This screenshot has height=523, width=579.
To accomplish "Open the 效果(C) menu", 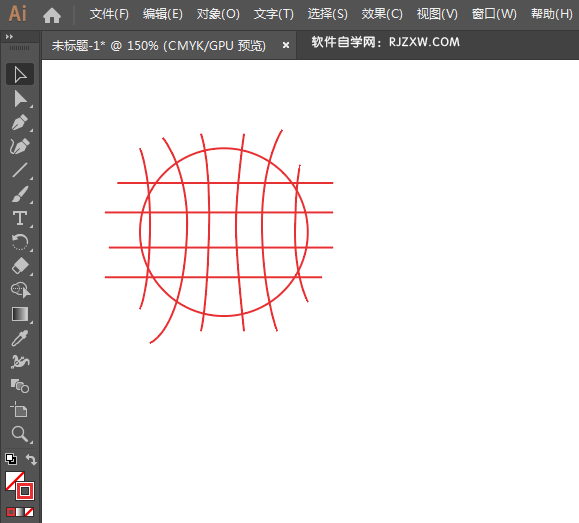I will (x=382, y=14).
